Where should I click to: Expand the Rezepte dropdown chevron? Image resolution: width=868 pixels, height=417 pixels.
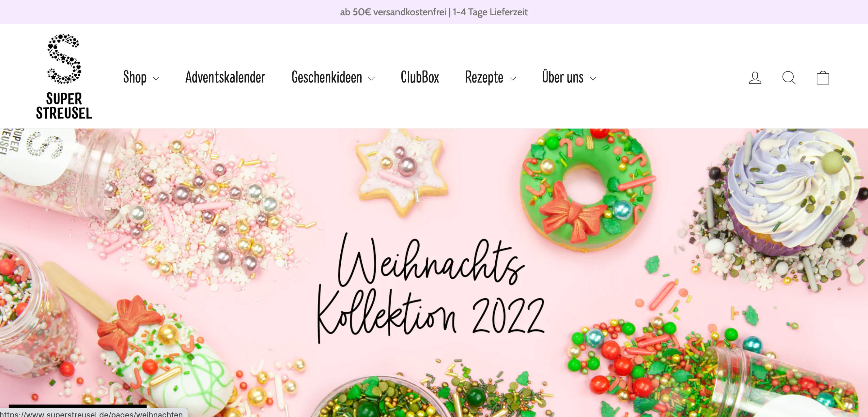pos(513,79)
